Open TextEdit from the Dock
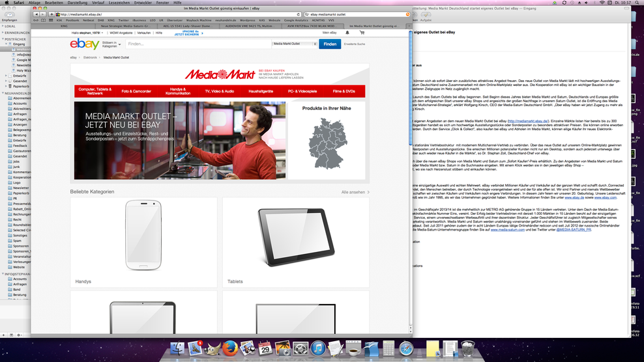The image size is (644, 362). click(336, 348)
